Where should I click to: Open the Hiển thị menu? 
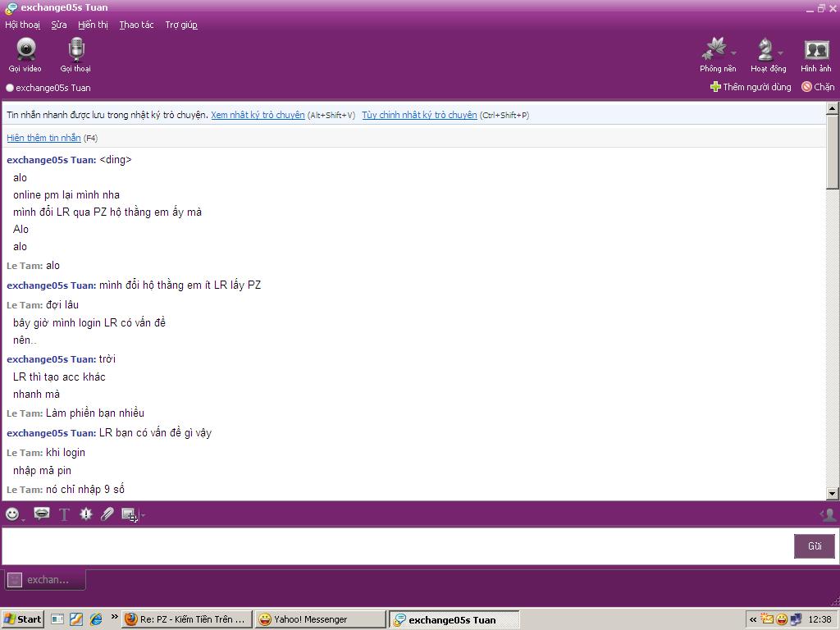[93, 25]
